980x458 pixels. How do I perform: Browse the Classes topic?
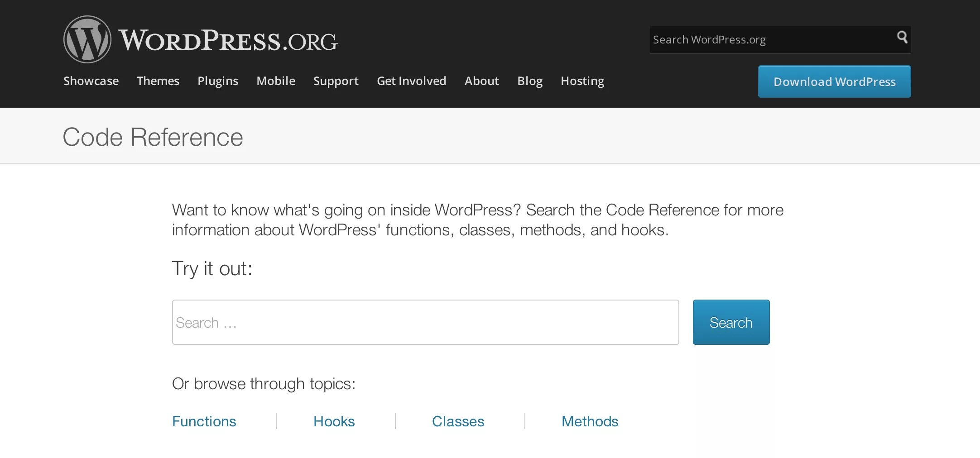pos(458,421)
